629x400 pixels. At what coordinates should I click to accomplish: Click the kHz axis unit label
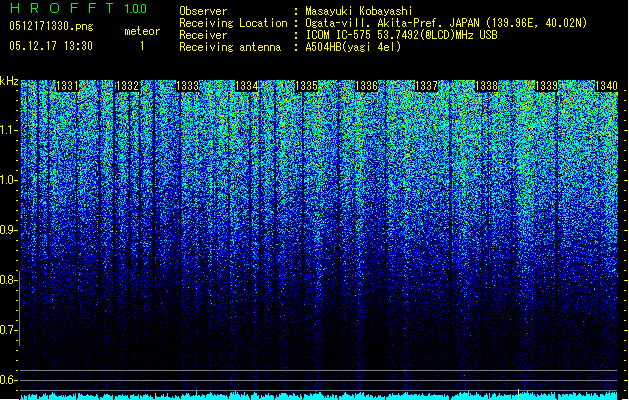point(9,81)
